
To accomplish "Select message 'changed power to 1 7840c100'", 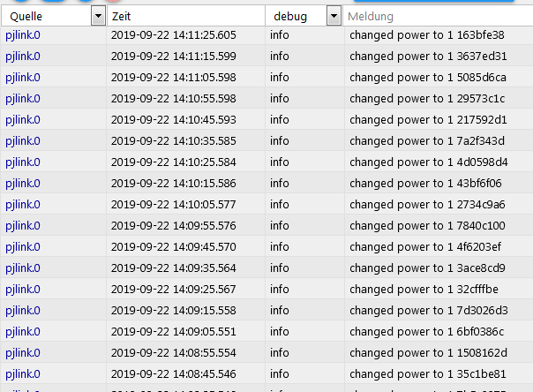I will (x=427, y=226).
